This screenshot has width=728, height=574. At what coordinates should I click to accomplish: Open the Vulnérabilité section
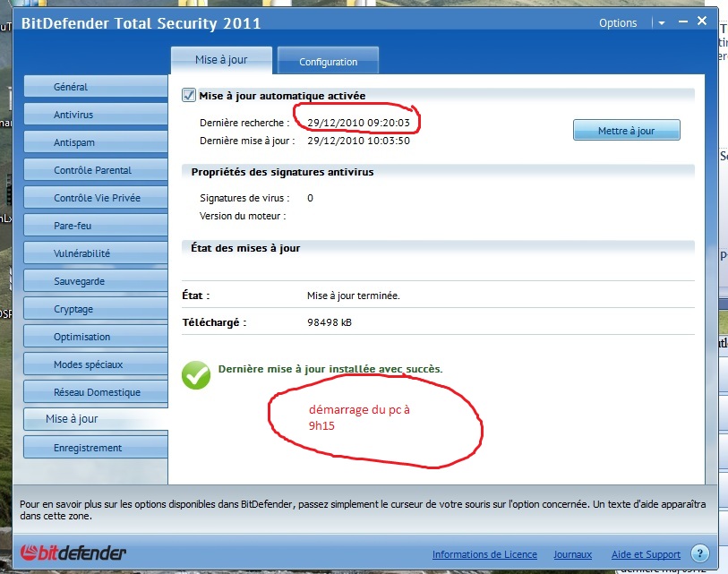[96, 253]
